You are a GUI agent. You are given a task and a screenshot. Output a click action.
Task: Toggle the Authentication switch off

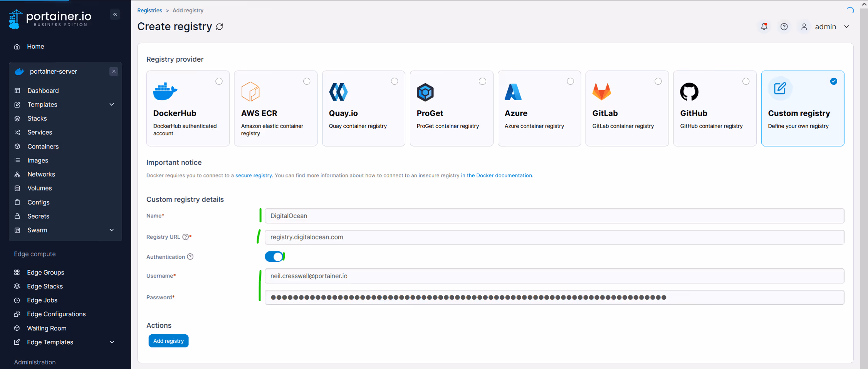click(x=274, y=256)
